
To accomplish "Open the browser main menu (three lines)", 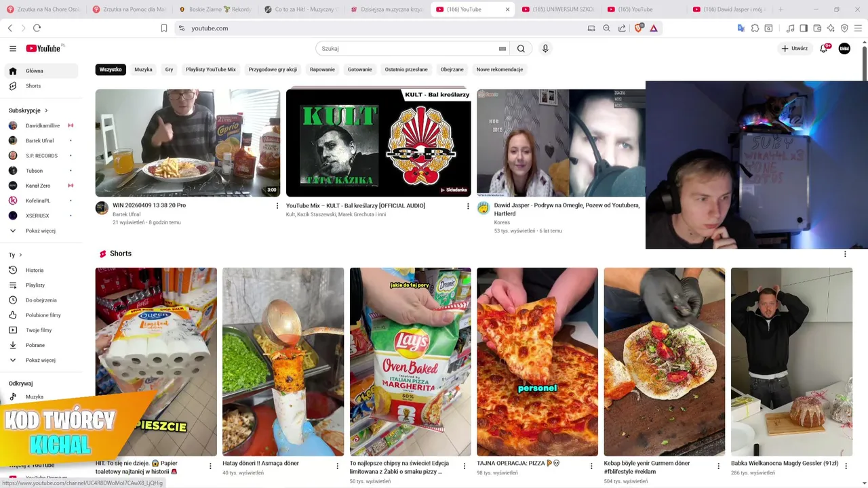I will point(859,28).
